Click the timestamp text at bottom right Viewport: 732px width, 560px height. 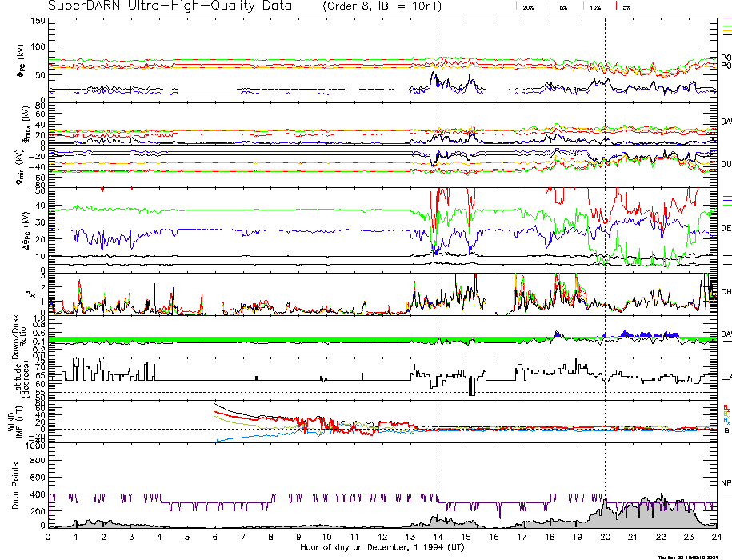(691, 556)
